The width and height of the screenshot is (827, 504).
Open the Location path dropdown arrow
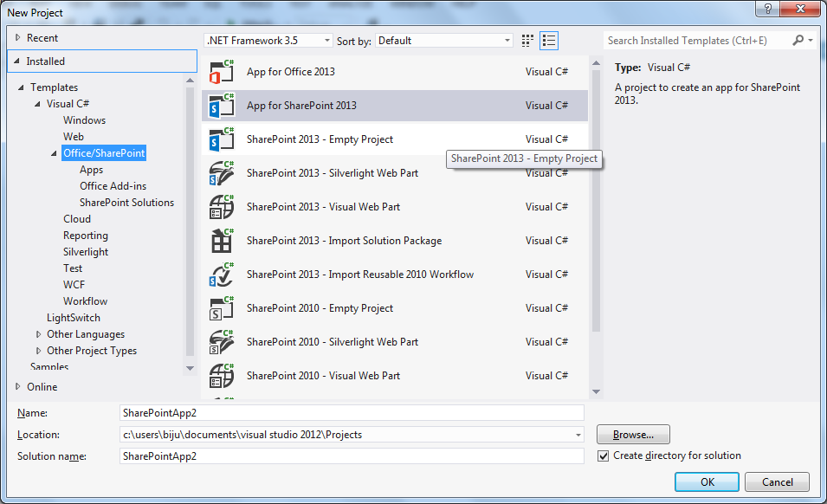point(578,435)
